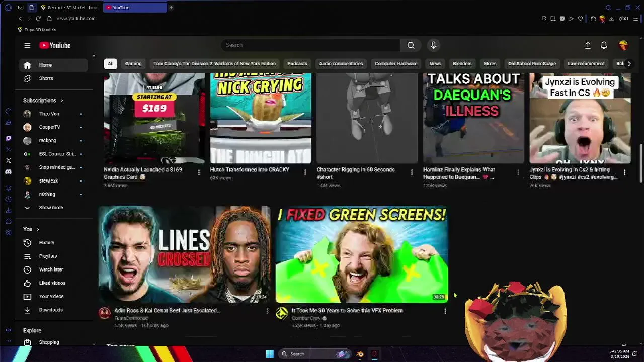Reload the page in browser
Image resolution: width=644 pixels, height=362 pixels.
click(38, 19)
